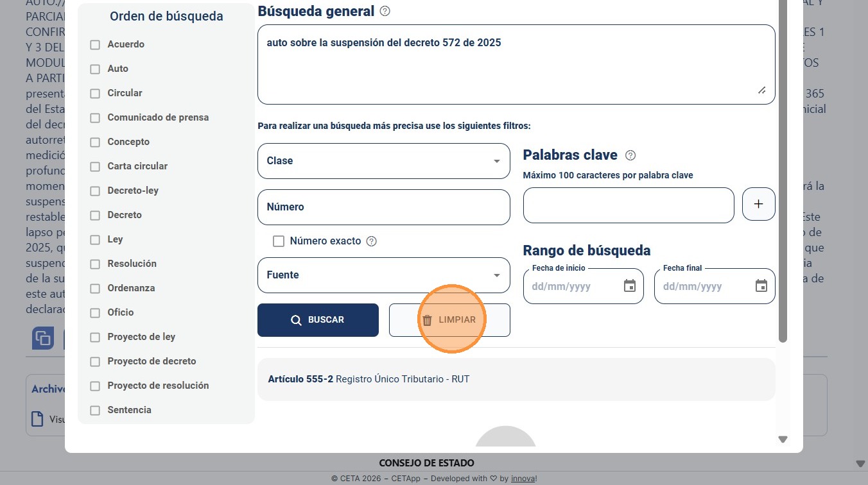868x485 pixels.
Task: Click the Orden de búsqueda heading
Action: [166, 17]
